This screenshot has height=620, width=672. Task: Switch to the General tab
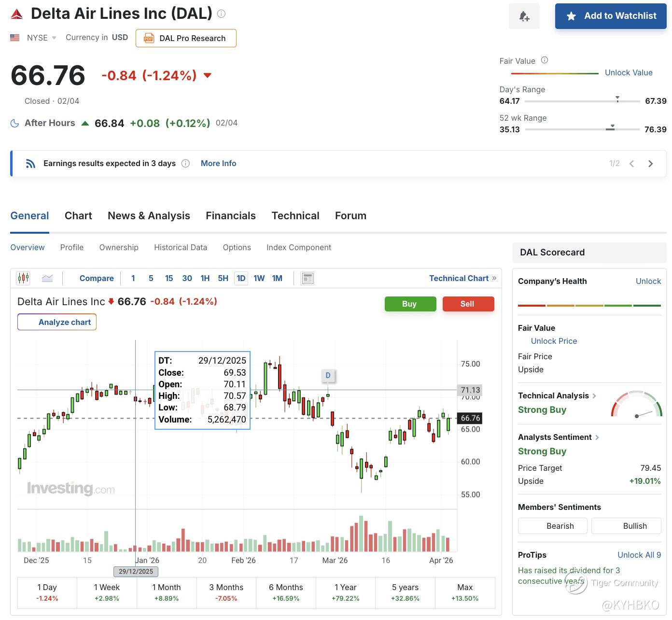coord(29,216)
